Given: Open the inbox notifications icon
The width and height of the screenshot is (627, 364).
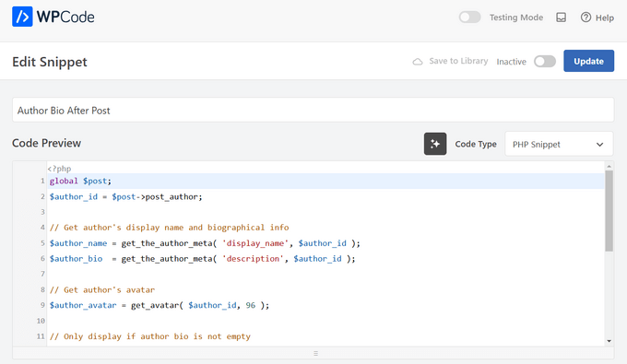Looking at the screenshot, I should point(561,18).
